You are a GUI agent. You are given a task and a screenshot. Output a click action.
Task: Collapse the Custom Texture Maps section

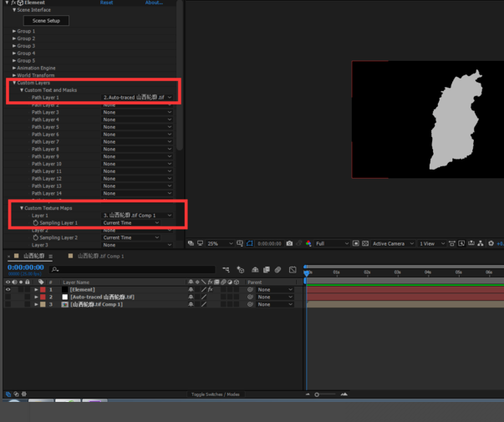pyautogui.click(x=22, y=208)
